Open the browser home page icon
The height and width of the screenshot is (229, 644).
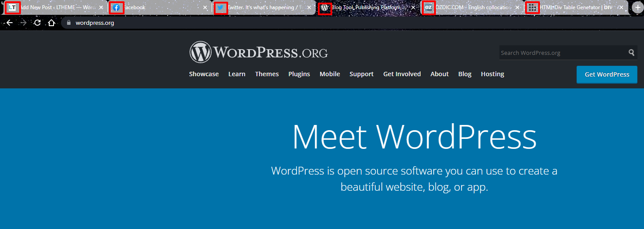coord(51,23)
